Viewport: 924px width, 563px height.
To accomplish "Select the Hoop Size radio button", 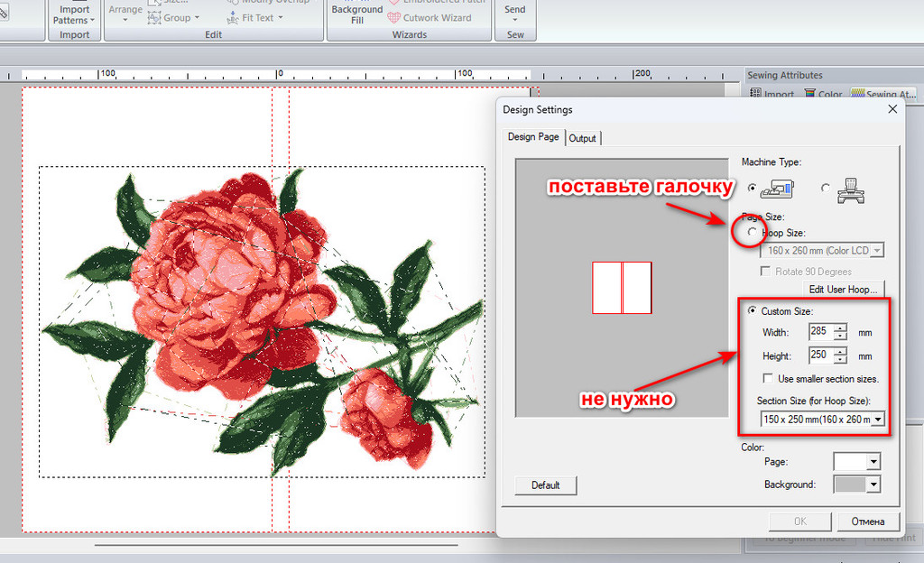I will 752,232.
